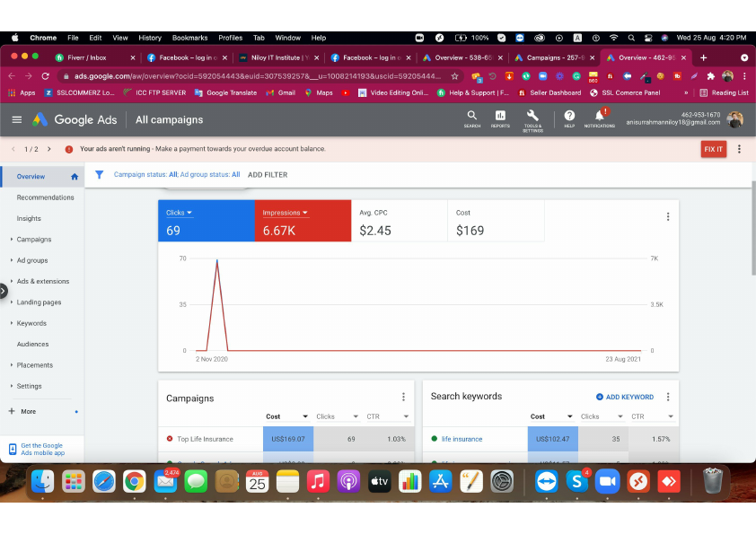Image resolution: width=756 pixels, height=534 pixels.
Task: Open Recommendations in the sidebar
Action: click(45, 197)
